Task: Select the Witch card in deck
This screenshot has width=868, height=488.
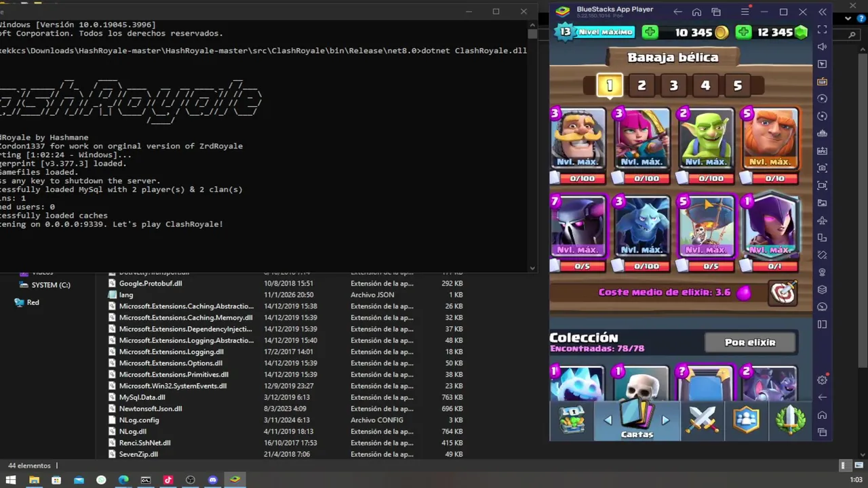Action: [770, 227]
